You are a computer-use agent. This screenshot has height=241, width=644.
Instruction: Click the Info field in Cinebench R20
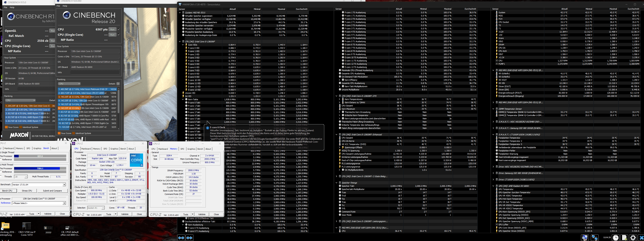pyautogui.click(x=95, y=73)
